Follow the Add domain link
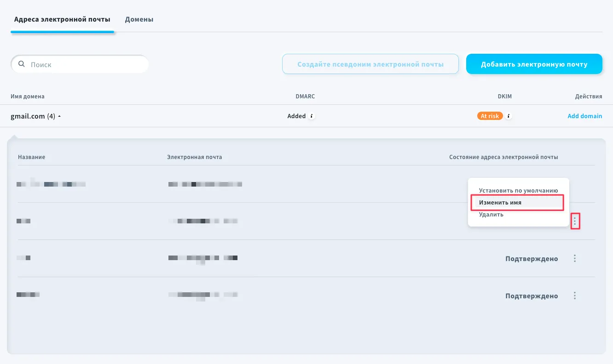 [x=584, y=116]
